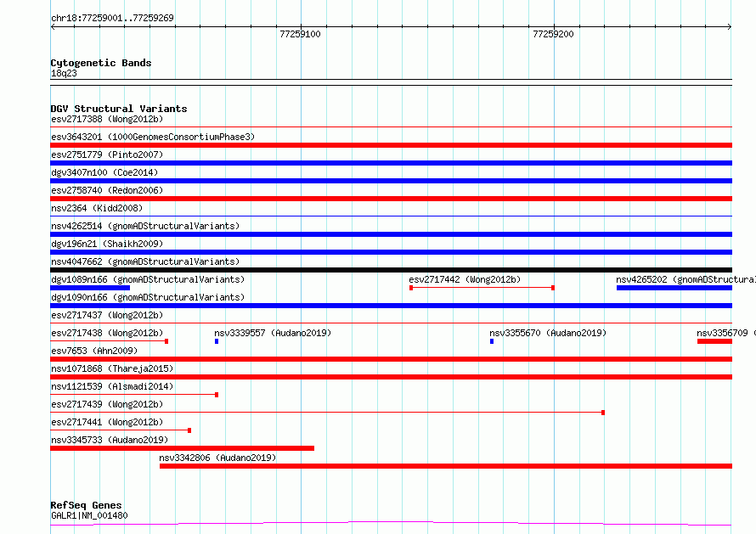
Task: Click the red bar under nsv3356709
Action: 714,341
